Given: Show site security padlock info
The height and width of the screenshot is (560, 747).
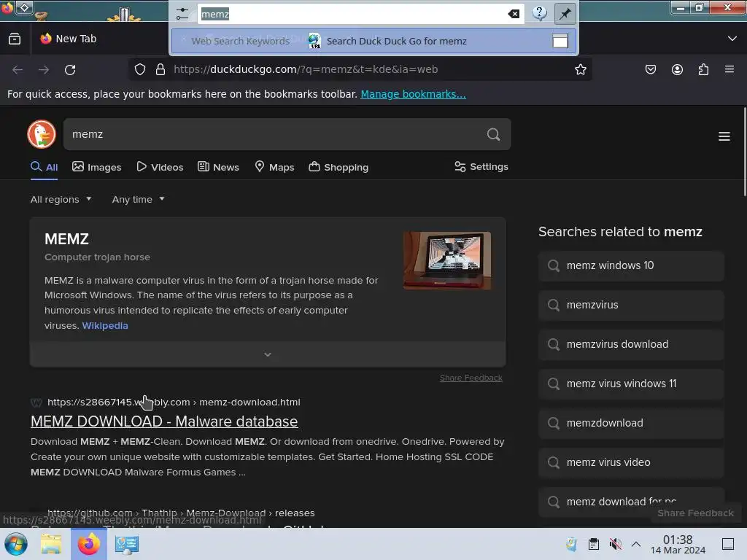Looking at the screenshot, I should click(x=160, y=69).
